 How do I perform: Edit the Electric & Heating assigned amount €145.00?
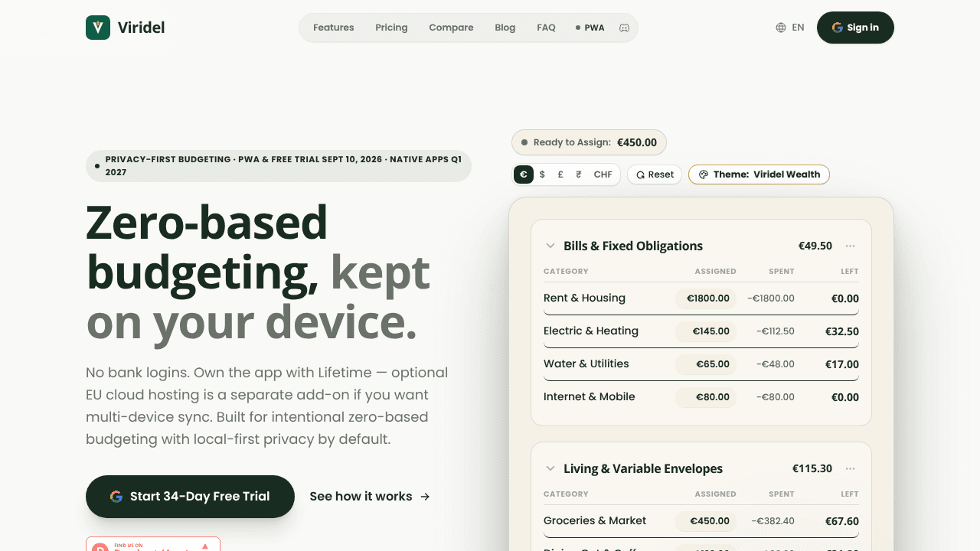pyautogui.click(x=706, y=331)
